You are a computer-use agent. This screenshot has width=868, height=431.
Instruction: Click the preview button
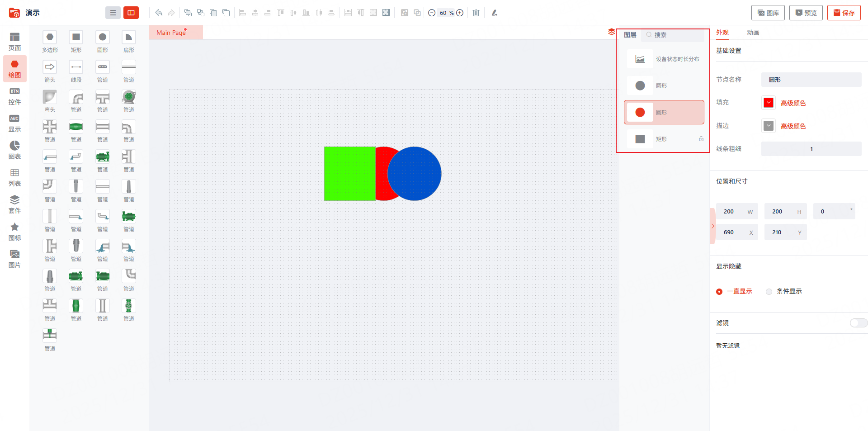[806, 13]
